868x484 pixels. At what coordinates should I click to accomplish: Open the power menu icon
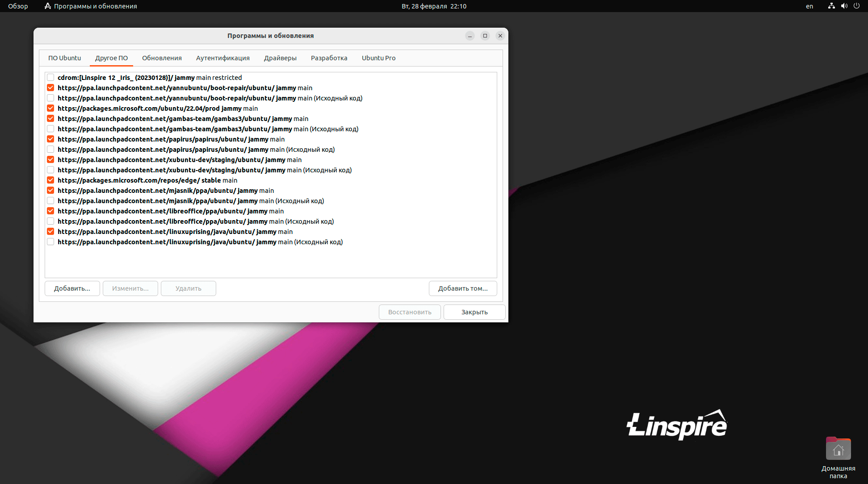tap(856, 6)
